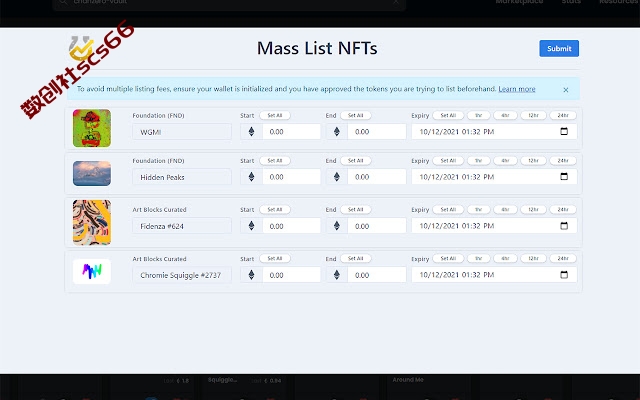
Task: Focus the Fidenza #624 start price field
Action: click(x=291, y=226)
